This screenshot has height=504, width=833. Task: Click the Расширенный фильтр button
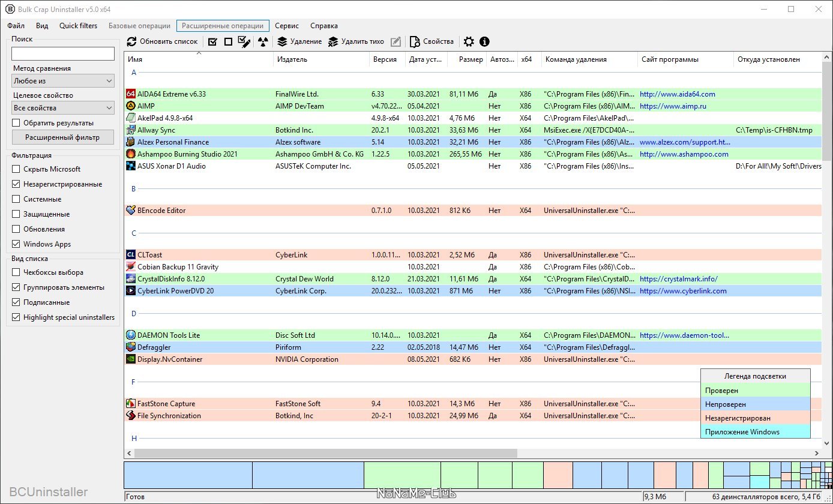coord(63,137)
